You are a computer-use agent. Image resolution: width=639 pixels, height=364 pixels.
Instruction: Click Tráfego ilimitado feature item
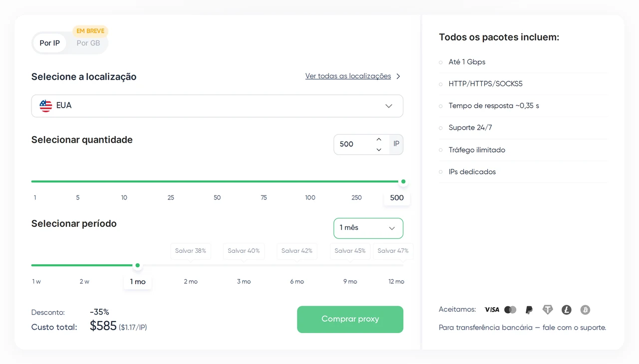477,150
